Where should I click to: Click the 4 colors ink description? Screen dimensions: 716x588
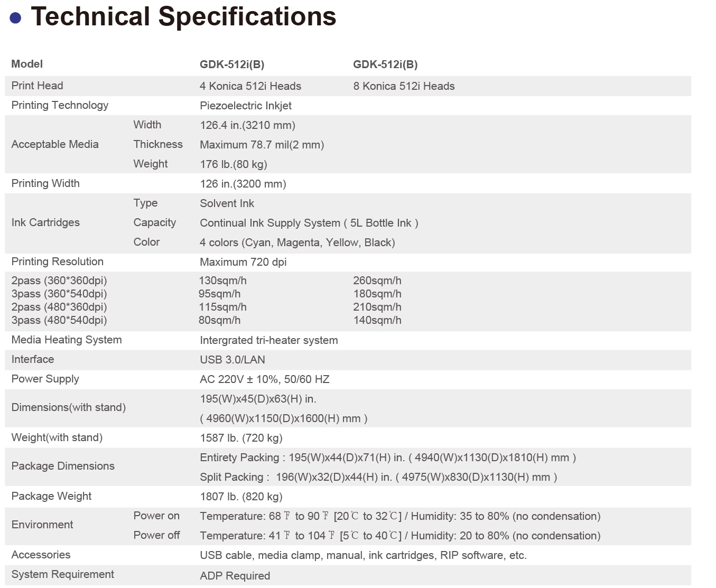coord(297,242)
